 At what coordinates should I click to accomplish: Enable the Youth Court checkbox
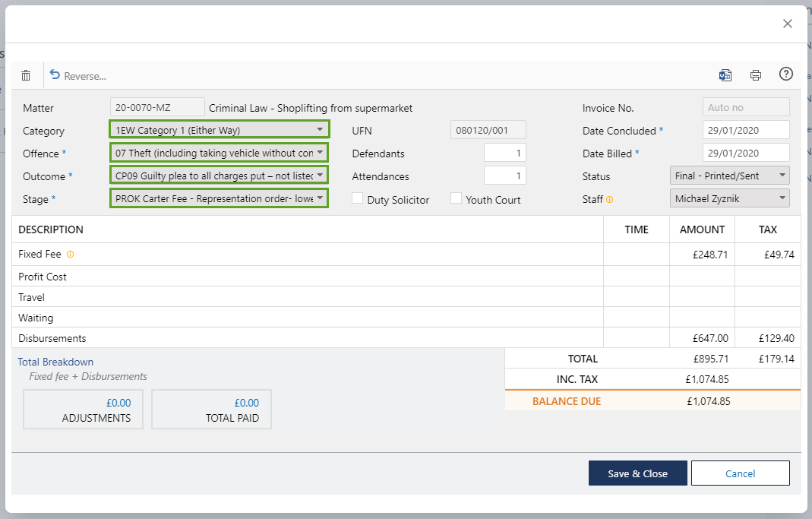[x=456, y=199]
